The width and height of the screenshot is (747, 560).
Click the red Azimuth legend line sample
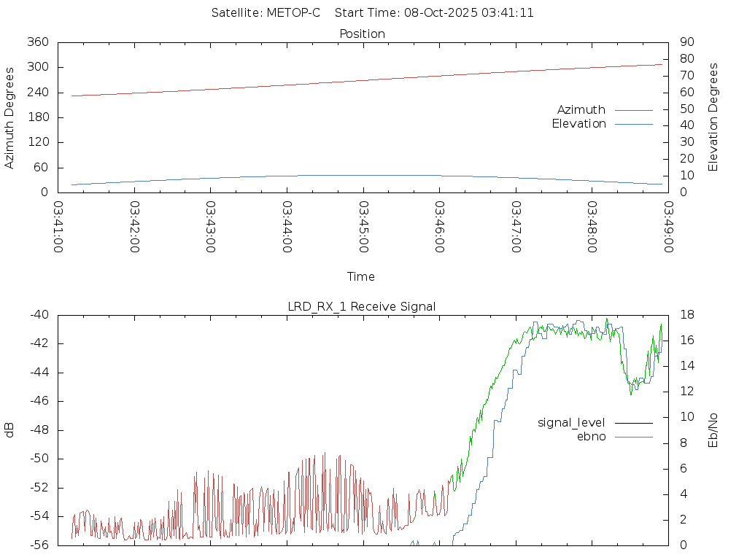pos(633,110)
